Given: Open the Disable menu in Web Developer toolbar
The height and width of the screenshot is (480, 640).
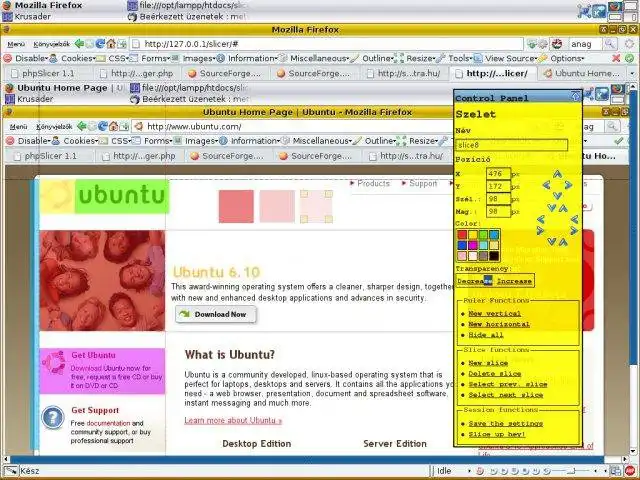Looking at the screenshot, I should point(27,58).
